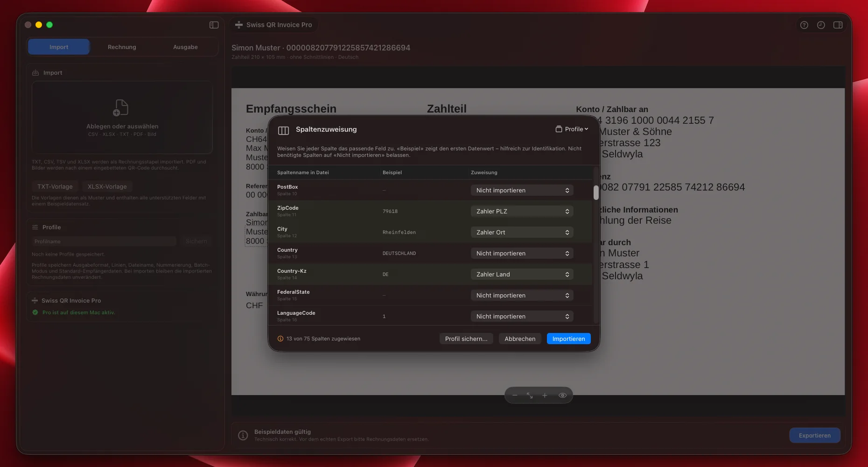Toggle the left sidebar icon
This screenshot has height=467, width=868.
(214, 25)
